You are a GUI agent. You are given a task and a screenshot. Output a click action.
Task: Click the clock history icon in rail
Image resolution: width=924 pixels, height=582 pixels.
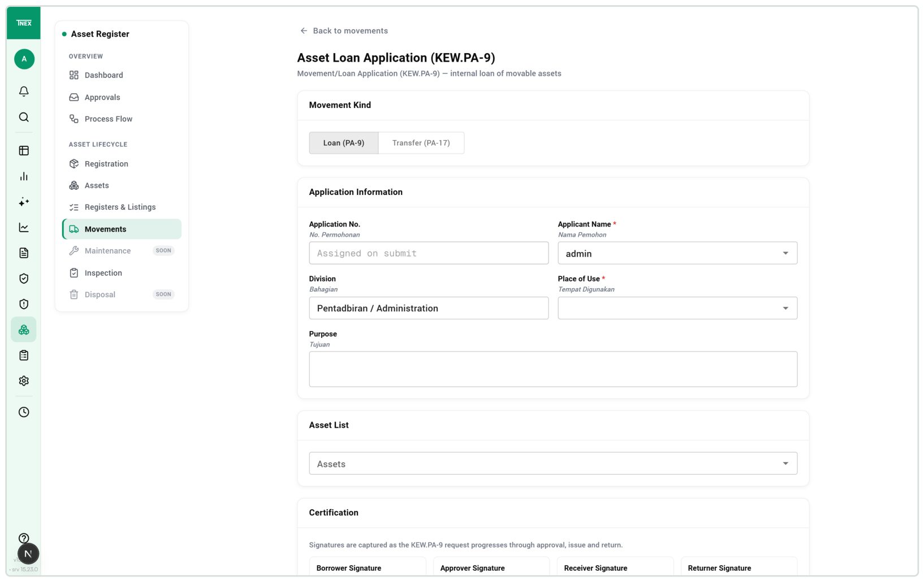point(24,412)
